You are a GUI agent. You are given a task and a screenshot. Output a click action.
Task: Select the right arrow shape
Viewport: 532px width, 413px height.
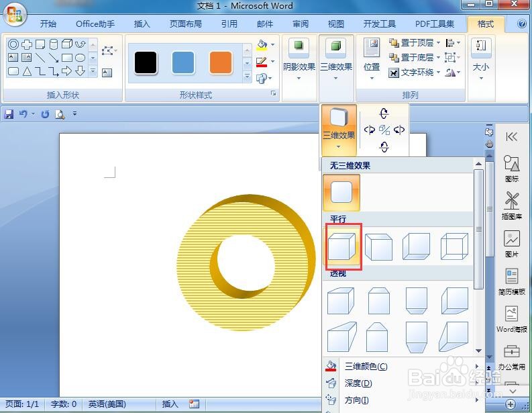tap(66, 71)
